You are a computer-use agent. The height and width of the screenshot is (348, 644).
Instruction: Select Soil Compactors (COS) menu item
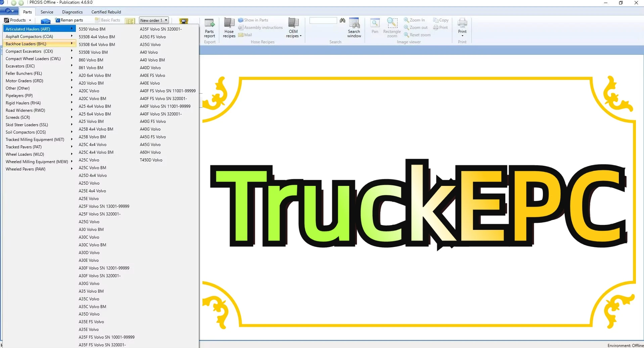39,132
